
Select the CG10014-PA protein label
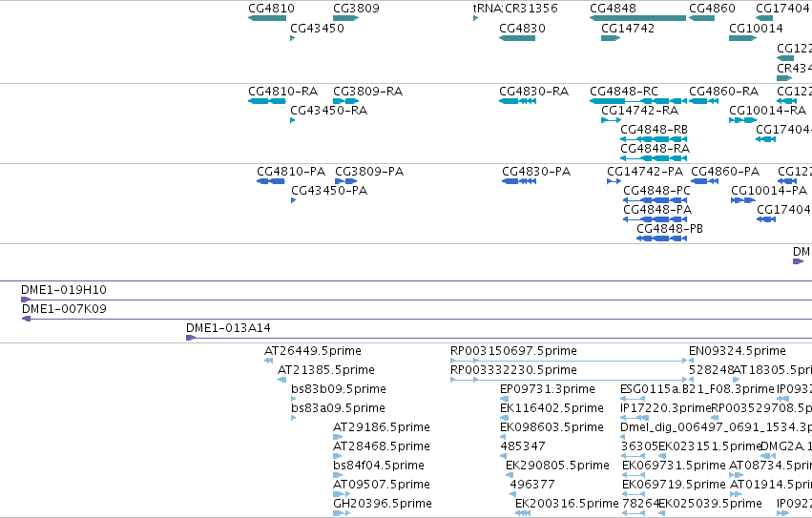[x=769, y=191]
